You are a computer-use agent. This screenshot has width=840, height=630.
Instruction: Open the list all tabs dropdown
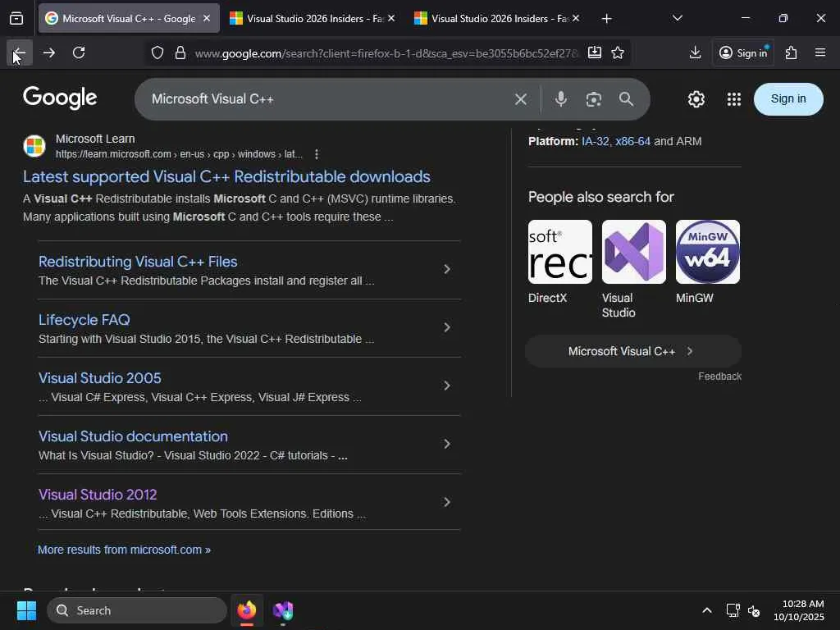(677, 18)
